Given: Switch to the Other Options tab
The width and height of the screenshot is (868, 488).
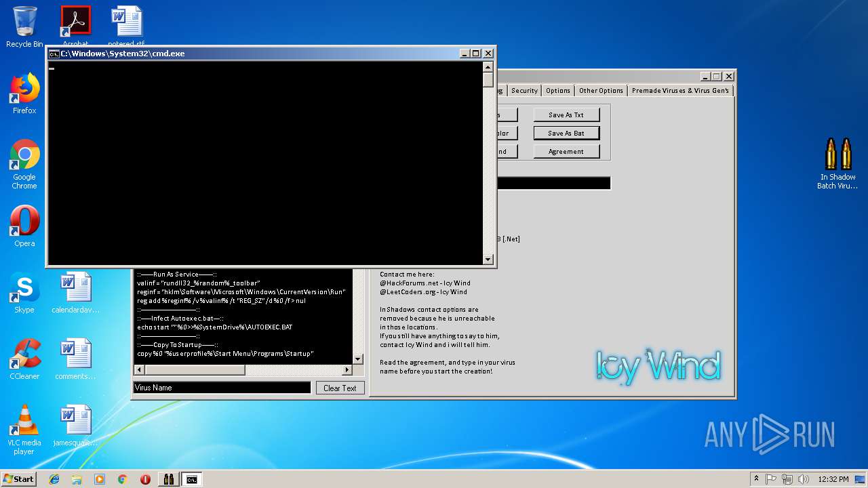Looking at the screenshot, I should coord(601,90).
